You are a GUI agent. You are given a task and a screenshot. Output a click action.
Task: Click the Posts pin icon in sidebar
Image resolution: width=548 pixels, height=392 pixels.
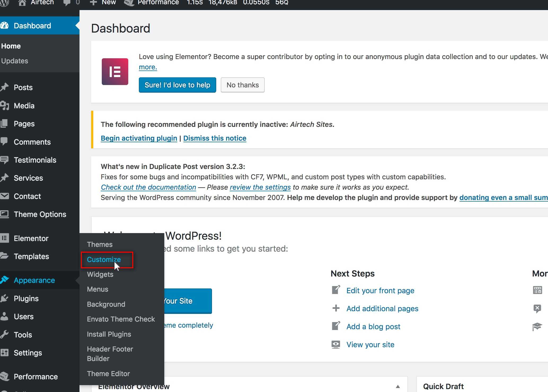[x=5, y=87]
